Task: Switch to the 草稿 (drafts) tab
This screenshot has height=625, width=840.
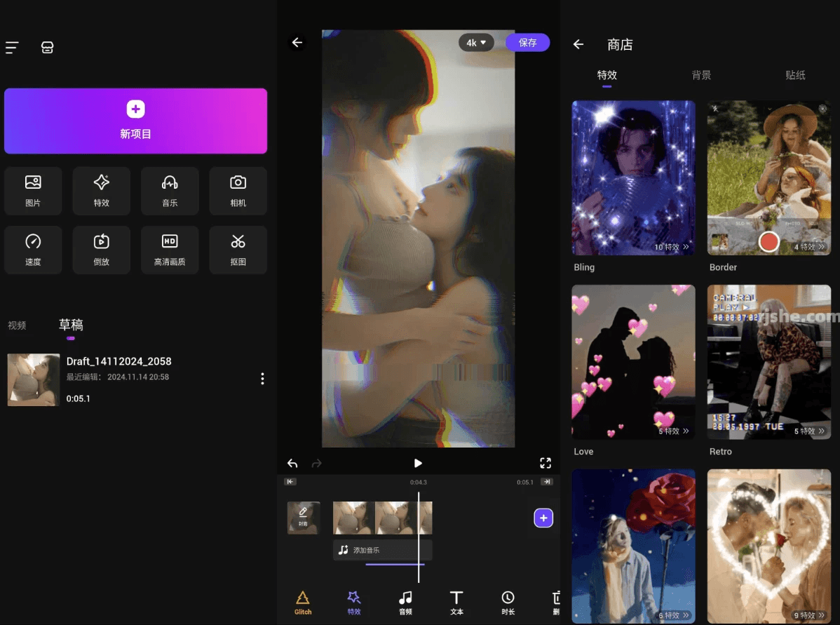Action: coord(71,325)
